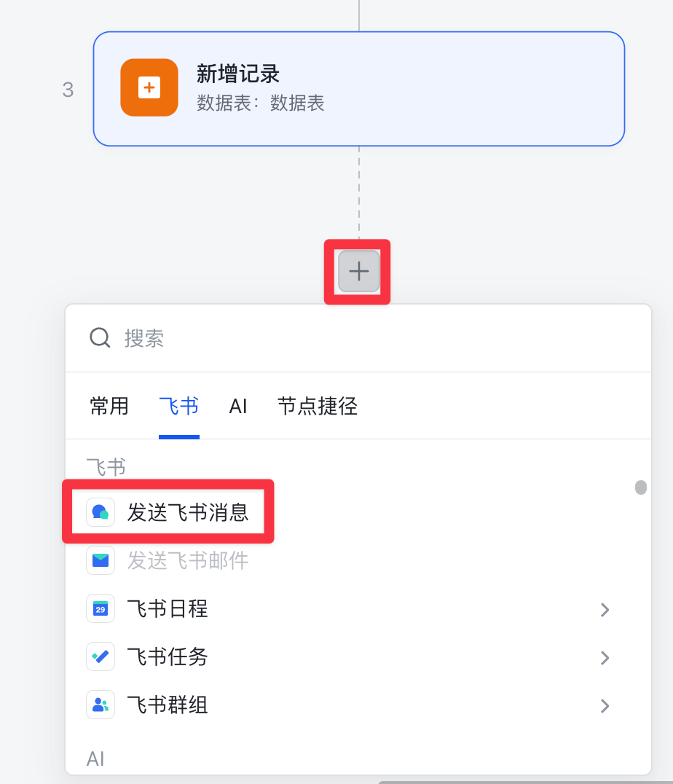
Task: Choose the 发送飞书消息 text label
Action: (x=188, y=512)
